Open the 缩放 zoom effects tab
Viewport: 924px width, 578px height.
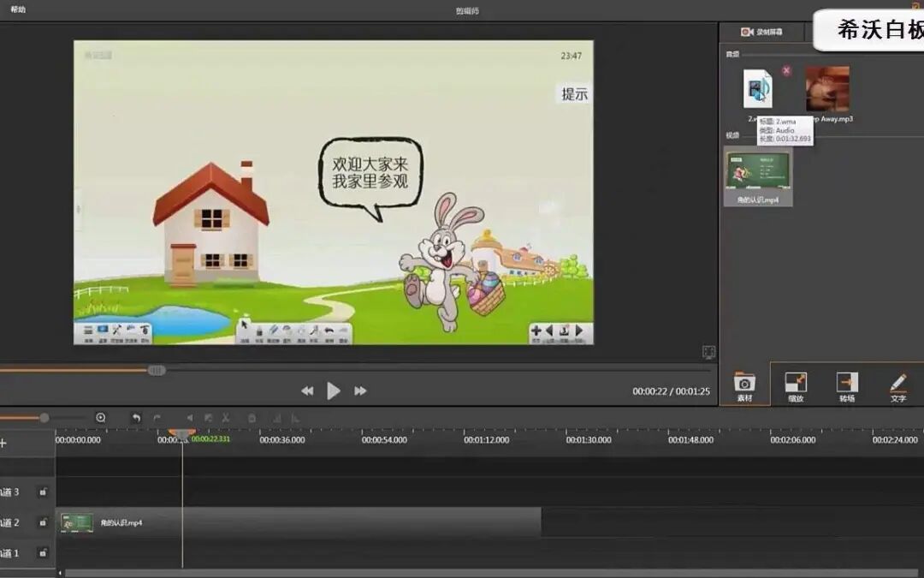click(796, 387)
